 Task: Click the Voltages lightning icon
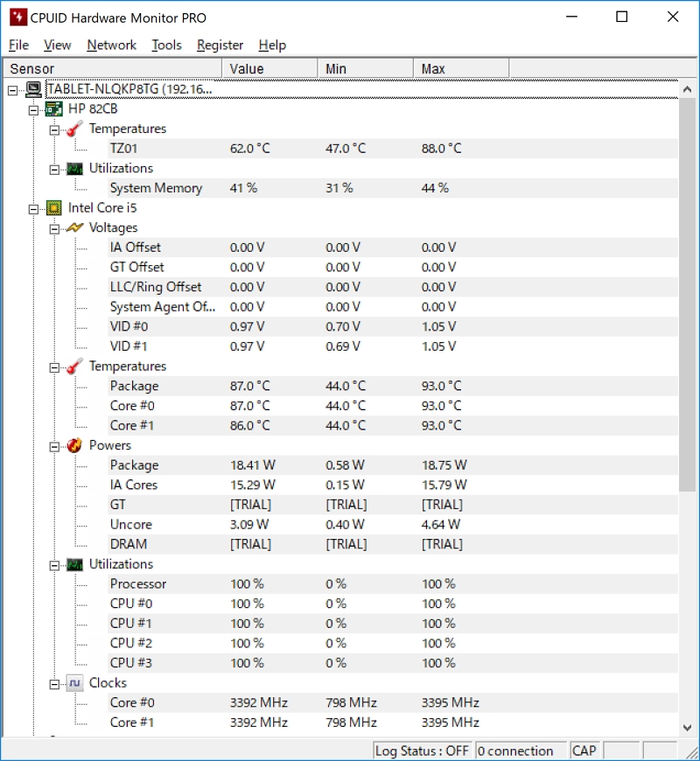[74, 227]
